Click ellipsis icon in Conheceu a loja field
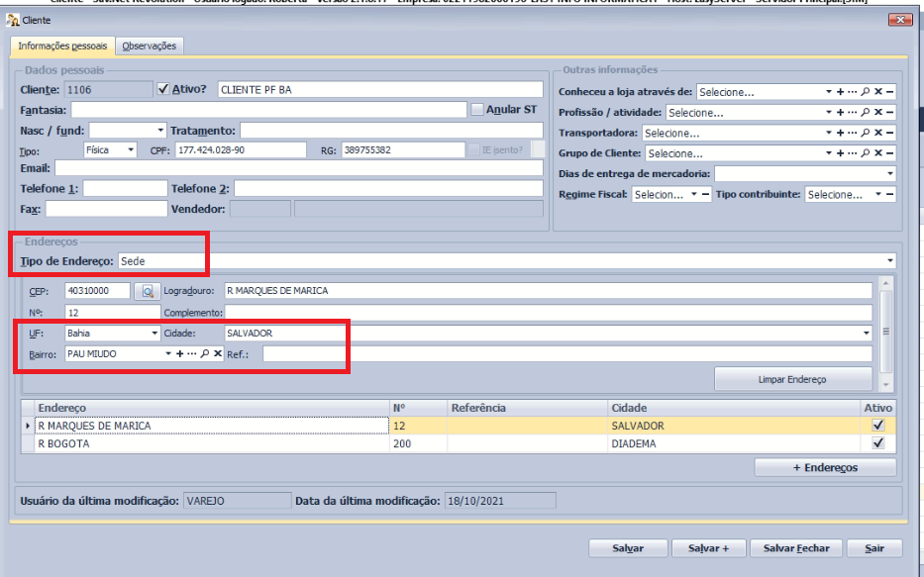 click(x=852, y=92)
